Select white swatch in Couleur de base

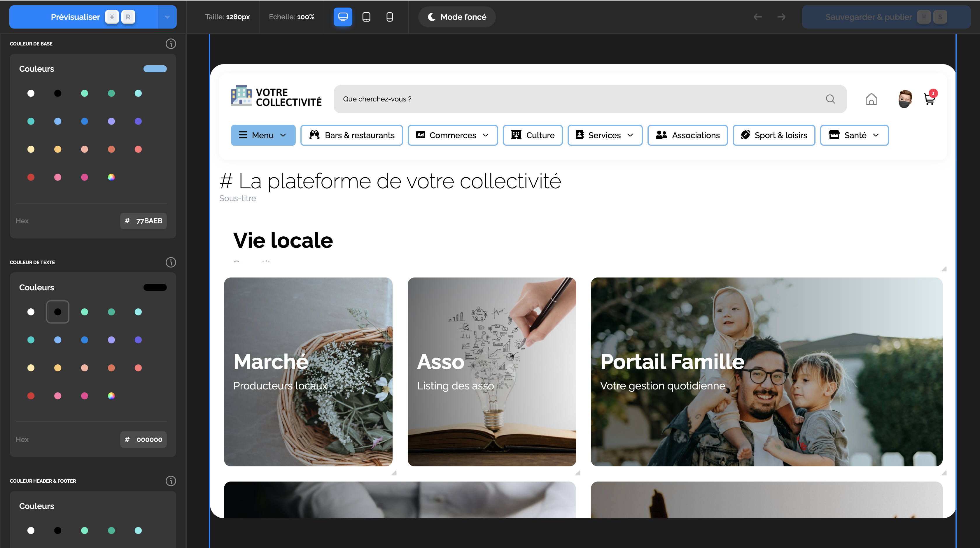(x=31, y=93)
